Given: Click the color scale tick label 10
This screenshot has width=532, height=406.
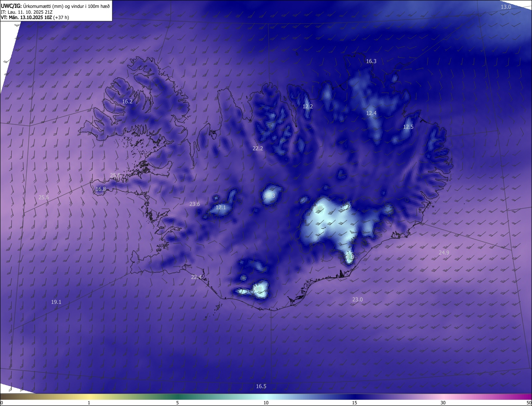Looking at the screenshot, I should (x=266, y=403).
